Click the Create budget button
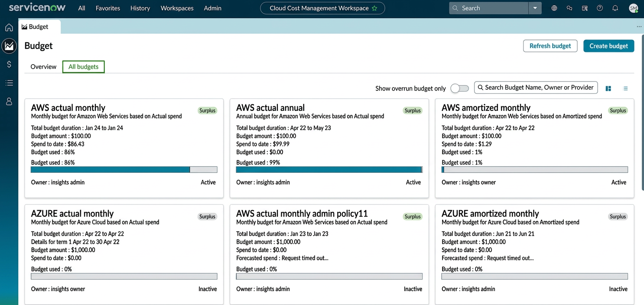The image size is (644, 305). click(608, 46)
